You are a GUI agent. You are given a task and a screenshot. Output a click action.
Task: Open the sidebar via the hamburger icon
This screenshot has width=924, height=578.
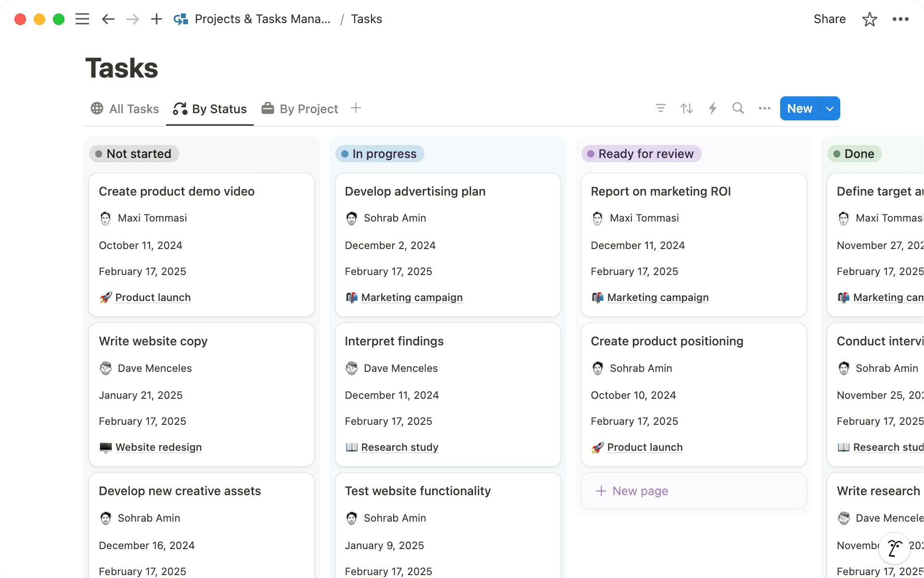82,19
